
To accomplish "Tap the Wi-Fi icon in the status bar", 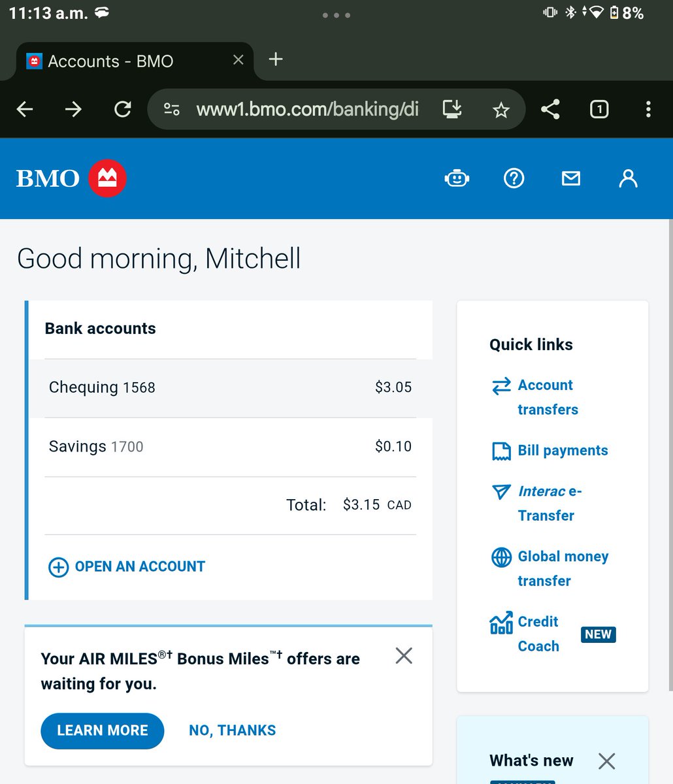I will (x=596, y=12).
